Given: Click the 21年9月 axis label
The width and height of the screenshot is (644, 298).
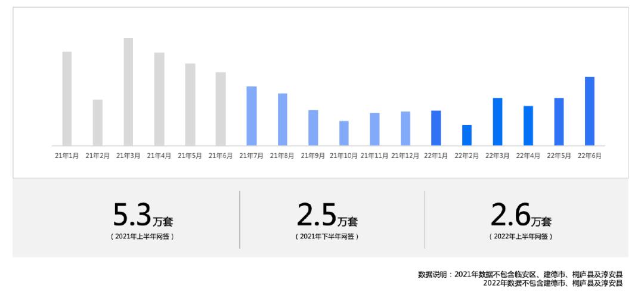Looking at the screenshot, I should click(313, 156).
